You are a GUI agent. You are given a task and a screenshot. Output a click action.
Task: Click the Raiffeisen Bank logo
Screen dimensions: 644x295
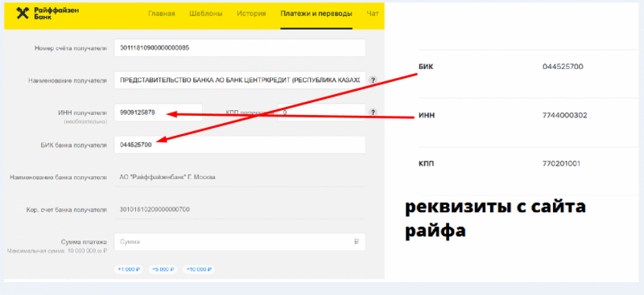[x=47, y=14]
